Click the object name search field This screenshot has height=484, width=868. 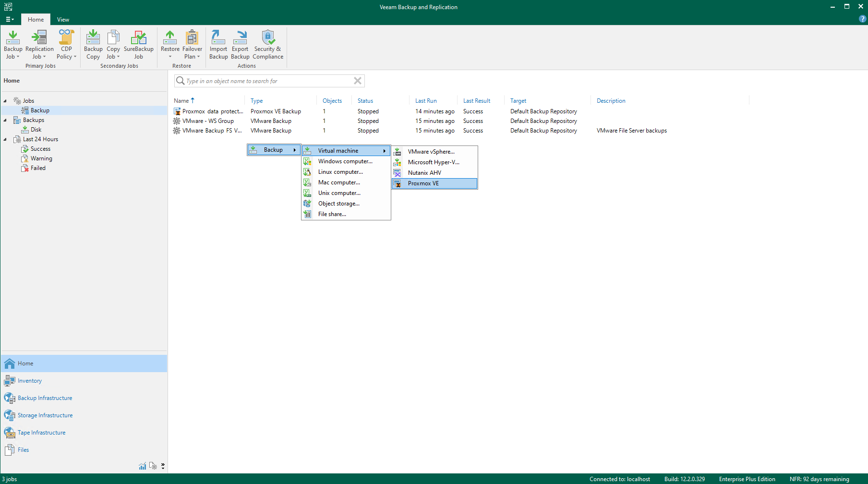click(268, 81)
